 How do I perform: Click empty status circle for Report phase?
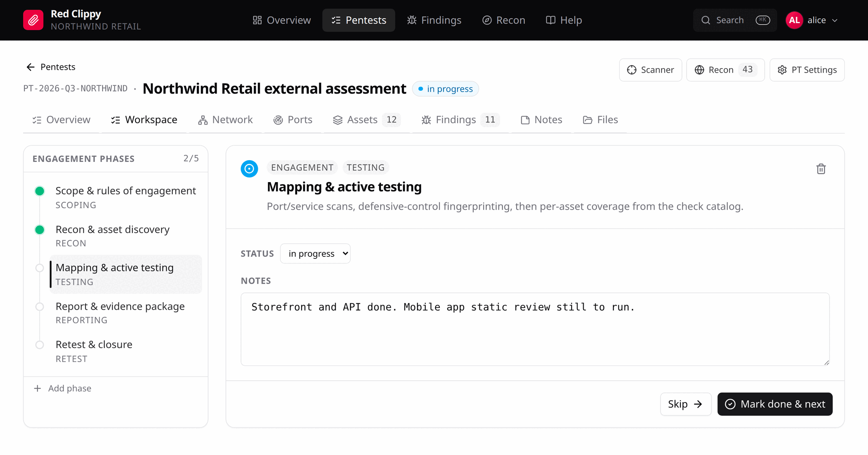click(40, 307)
